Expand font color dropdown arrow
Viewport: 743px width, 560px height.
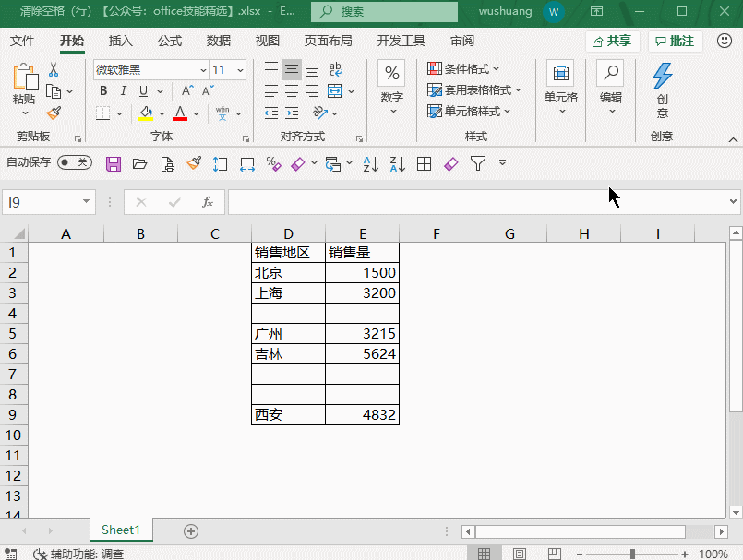196,113
